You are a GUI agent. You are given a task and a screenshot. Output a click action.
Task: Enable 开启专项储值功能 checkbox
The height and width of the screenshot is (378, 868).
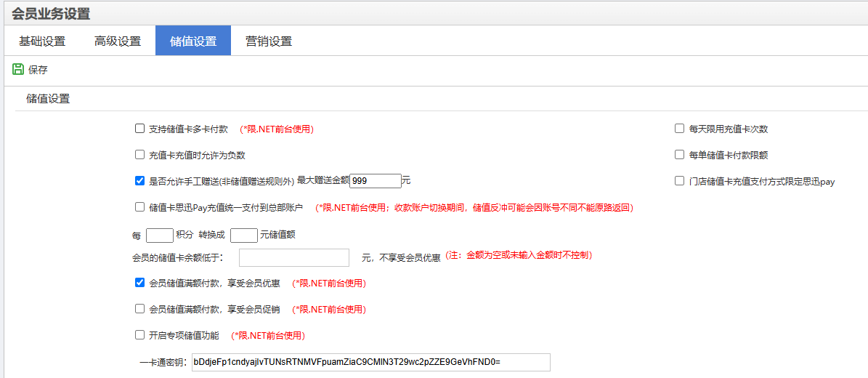[140, 335]
